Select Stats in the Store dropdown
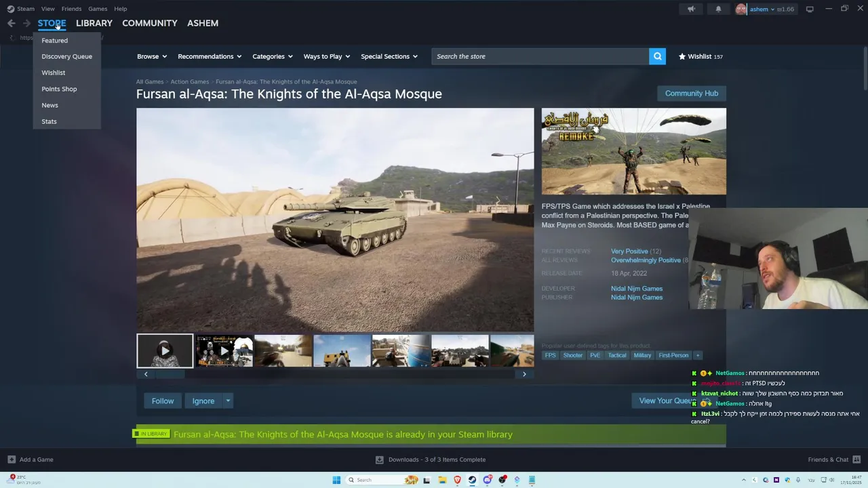 [66, 121]
